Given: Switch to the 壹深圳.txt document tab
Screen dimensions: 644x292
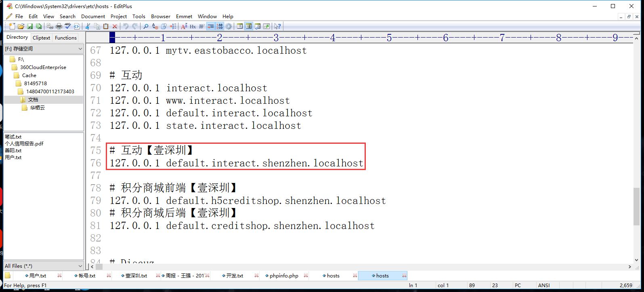Looking at the screenshot, I should [x=136, y=276].
